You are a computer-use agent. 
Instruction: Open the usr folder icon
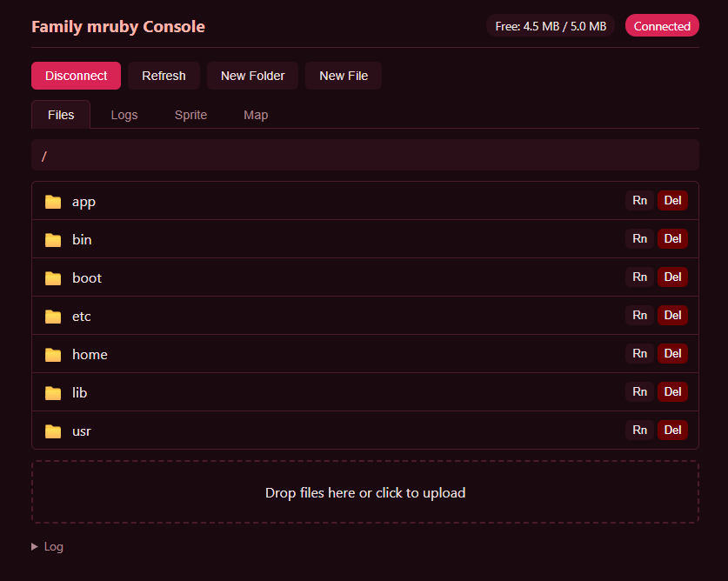click(x=53, y=431)
